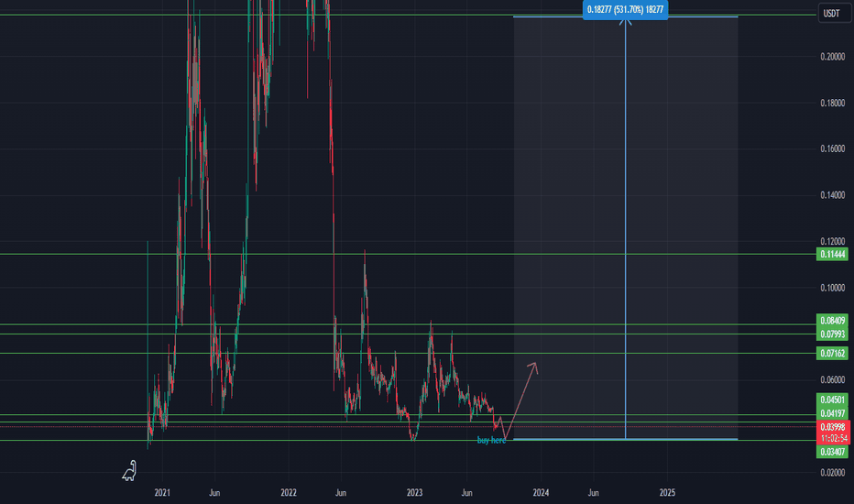The width and height of the screenshot is (854, 504).
Task: Click the 0.10000 price scale value
Action: point(833,288)
